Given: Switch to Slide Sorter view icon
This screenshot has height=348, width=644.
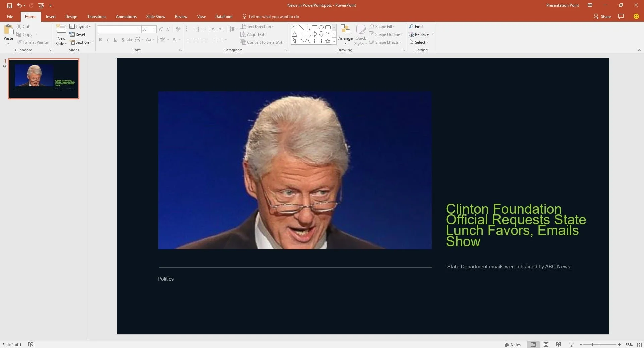Looking at the screenshot, I should (546, 344).
